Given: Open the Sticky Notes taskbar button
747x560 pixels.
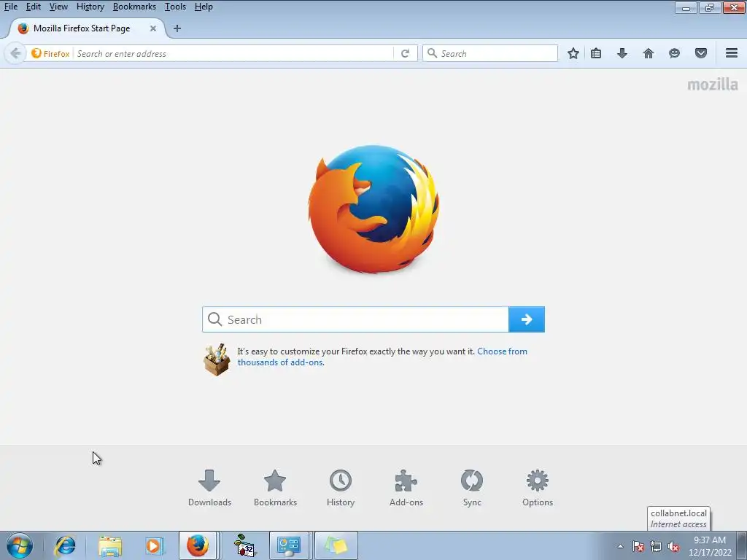Looking at the screenshot, I should click(x=336, y=545).
